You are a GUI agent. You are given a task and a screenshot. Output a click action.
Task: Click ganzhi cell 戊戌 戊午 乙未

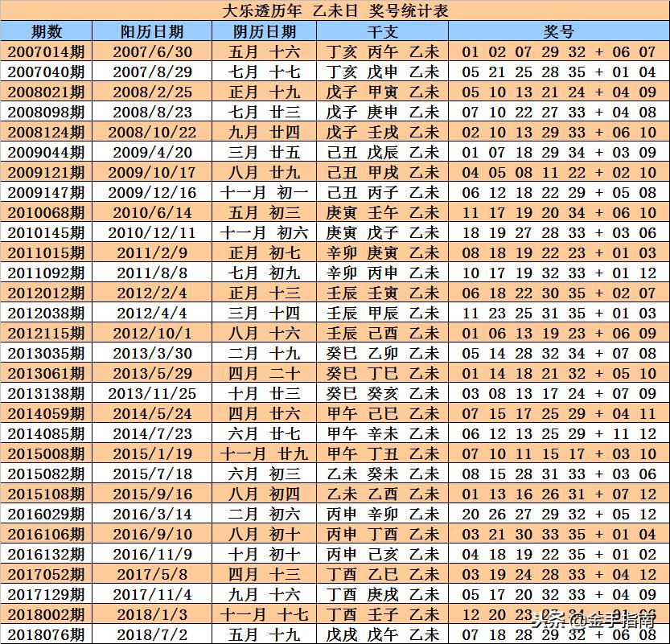pyautogui.click(x=382, y=634)
